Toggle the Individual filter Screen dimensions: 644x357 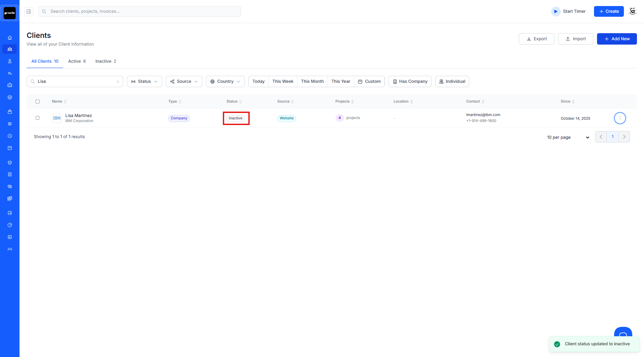[x=452, y=81]
